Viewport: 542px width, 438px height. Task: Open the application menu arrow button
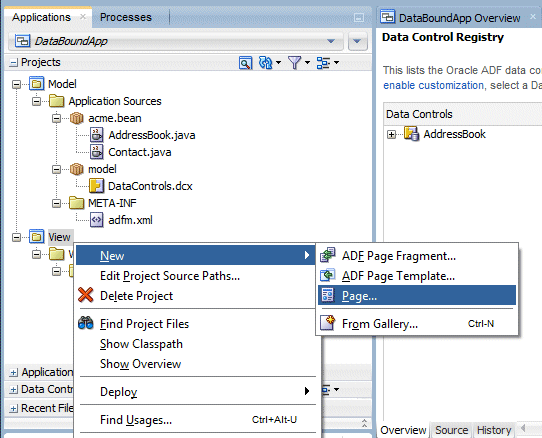click(357, 41)
